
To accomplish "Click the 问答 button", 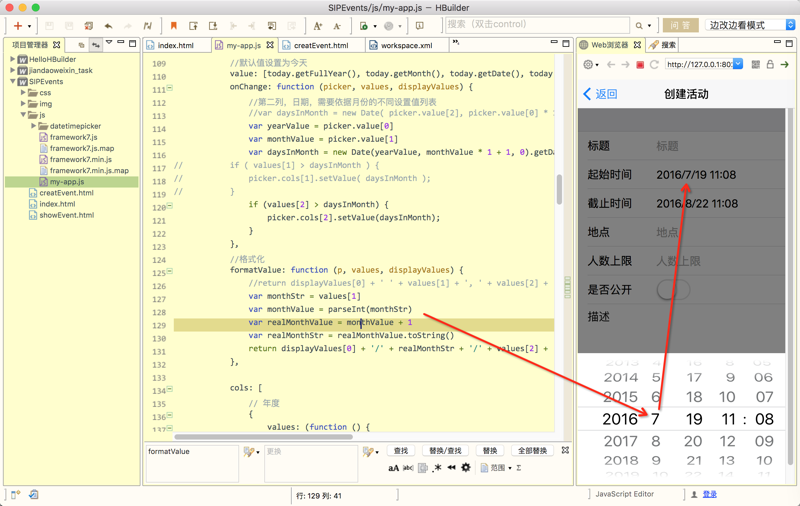I will click(680, 25).
